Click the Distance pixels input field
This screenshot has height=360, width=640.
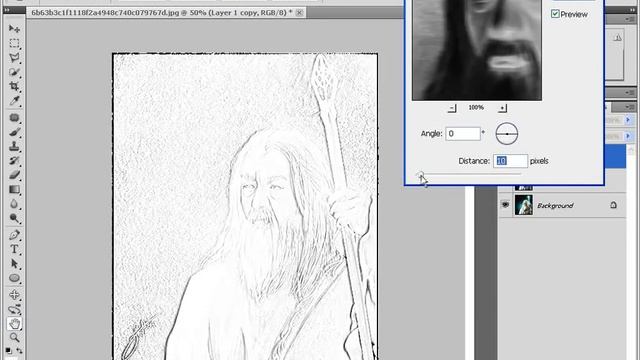(x=510, y=161)
